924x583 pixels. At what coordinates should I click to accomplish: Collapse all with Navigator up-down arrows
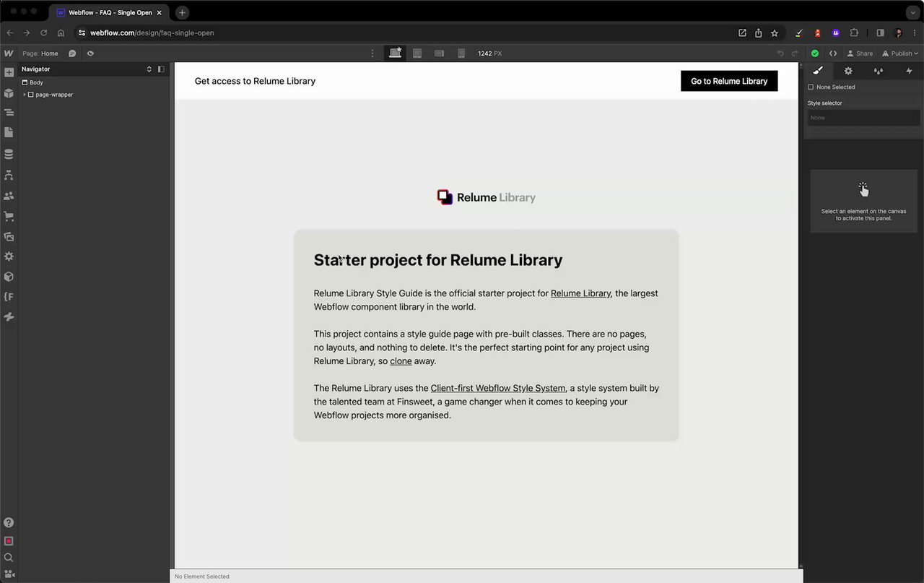coord(149,69)
